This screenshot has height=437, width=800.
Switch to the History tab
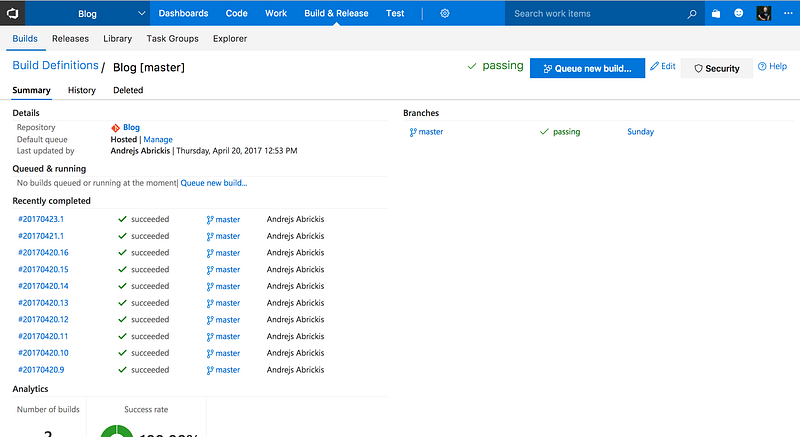tap(82, 90)
